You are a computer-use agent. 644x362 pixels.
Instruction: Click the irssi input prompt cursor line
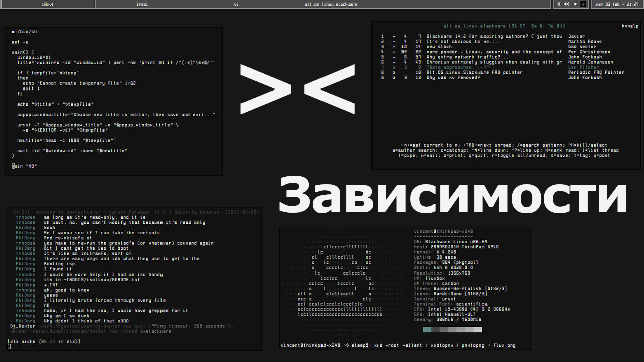tap(9, 347)
